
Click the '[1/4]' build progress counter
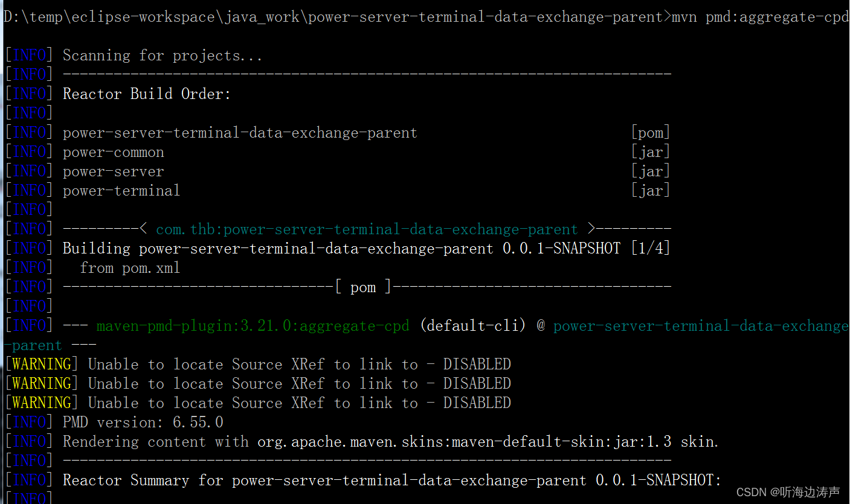(651, 249)
